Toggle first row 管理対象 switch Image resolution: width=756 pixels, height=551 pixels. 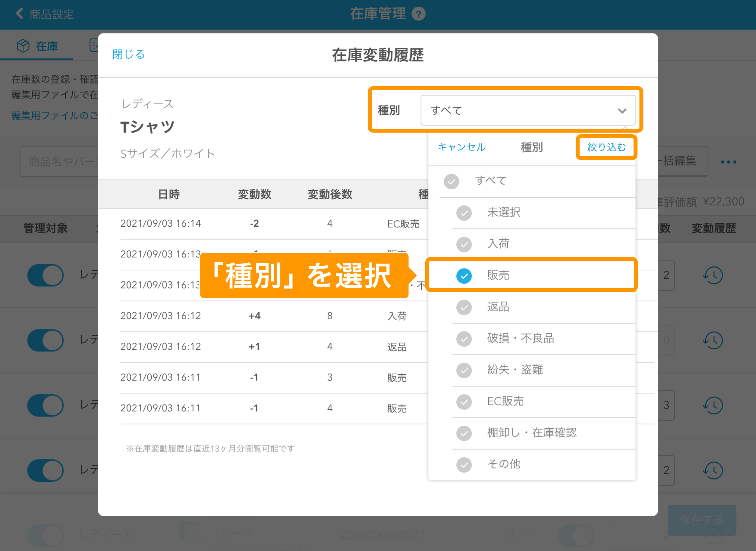[45, 275]
